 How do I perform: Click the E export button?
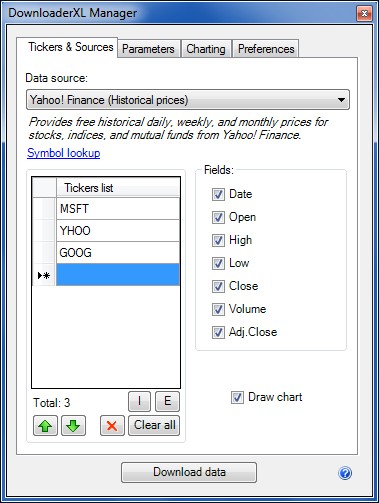pyautogui.click(x=167, y=401)
